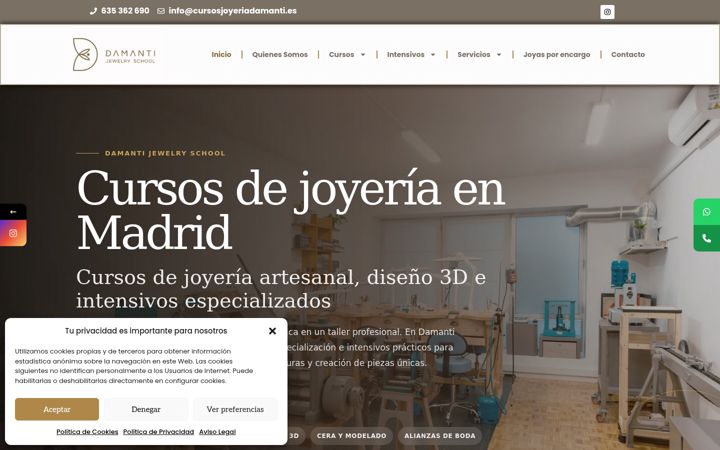
Task: Open WhatsApp chat floating button
Action: pyautogui.click(x=706, y=212)
